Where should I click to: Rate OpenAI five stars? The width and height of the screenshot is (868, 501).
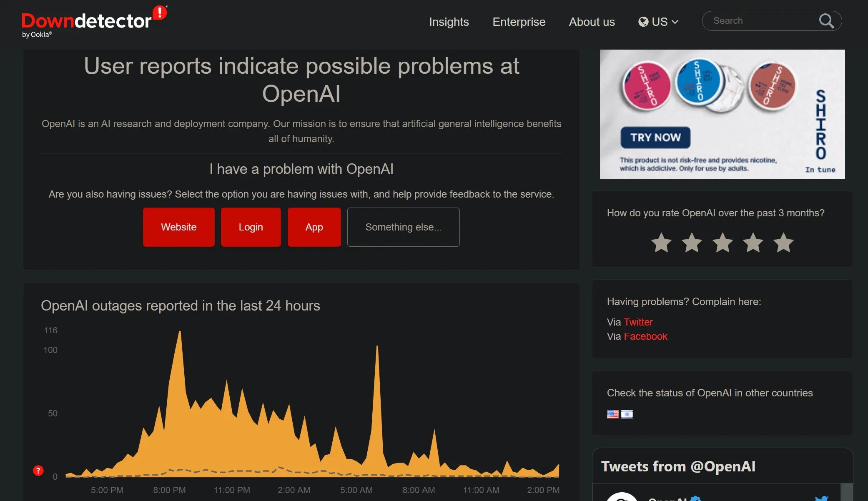pyautogui.click(x=783, y=243)
